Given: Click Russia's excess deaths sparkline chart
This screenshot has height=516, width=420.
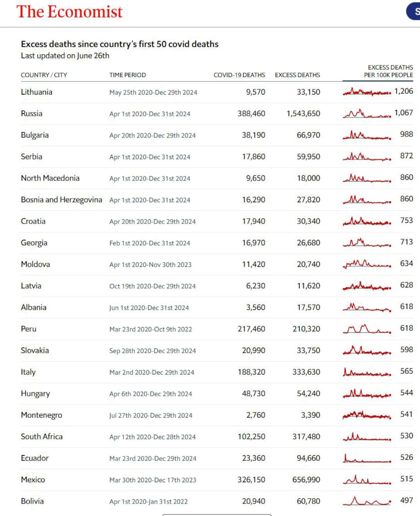Looking at the screenshot, I should (x=367, y=114).
